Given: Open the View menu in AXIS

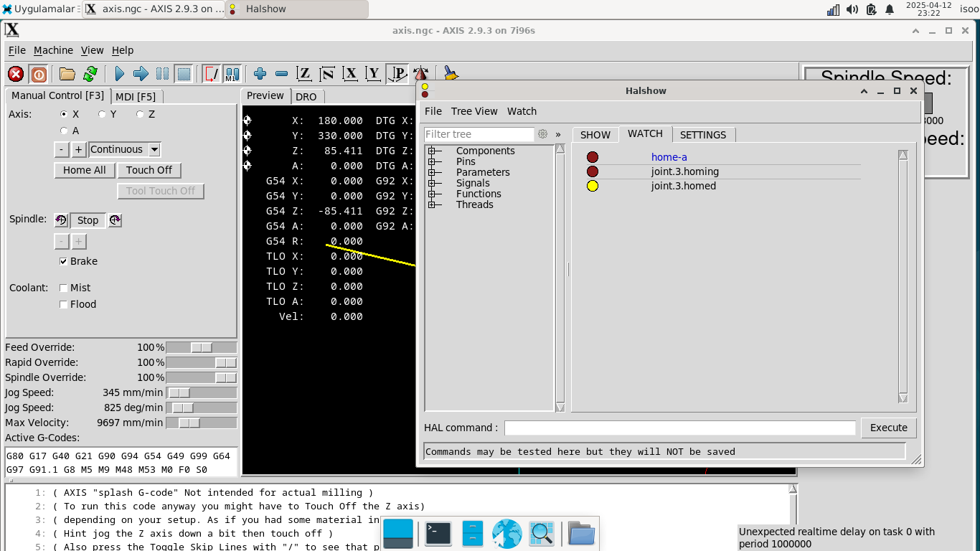Looking at the screenshot, I should [93, 50].
